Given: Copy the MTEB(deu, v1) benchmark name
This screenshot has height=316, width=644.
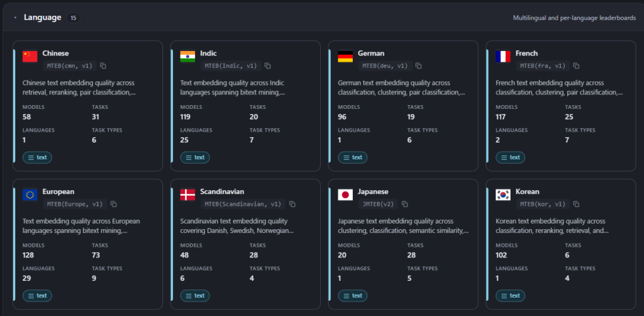Looking at the screenshot, I should pos(418,65).
